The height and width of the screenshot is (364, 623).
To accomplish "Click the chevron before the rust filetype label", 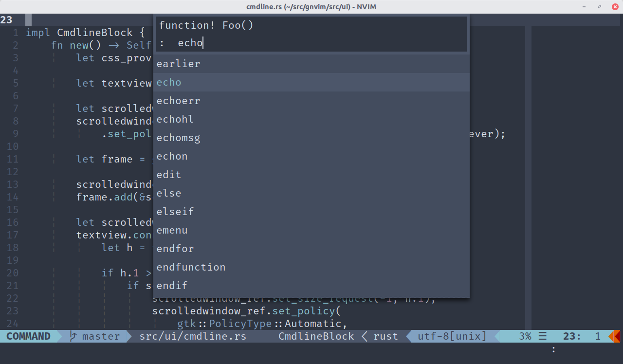I will click(x=364, y=336).
